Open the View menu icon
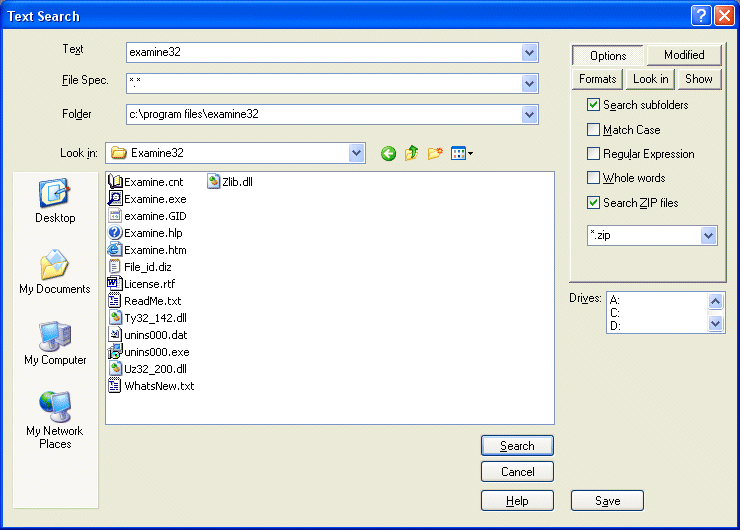Screen dimensions: 740x530 pos(462,153)
